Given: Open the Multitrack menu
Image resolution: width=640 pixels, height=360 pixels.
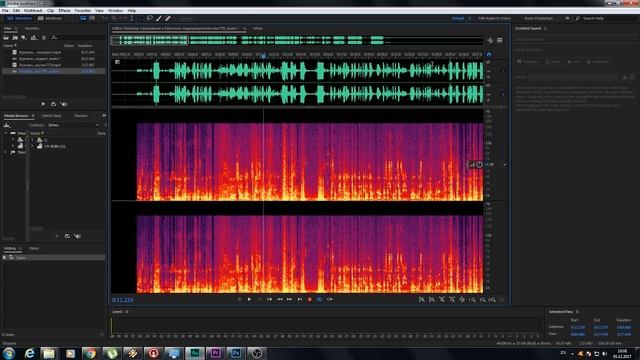Looking at the screenshot, I should (x=33, y=11).
